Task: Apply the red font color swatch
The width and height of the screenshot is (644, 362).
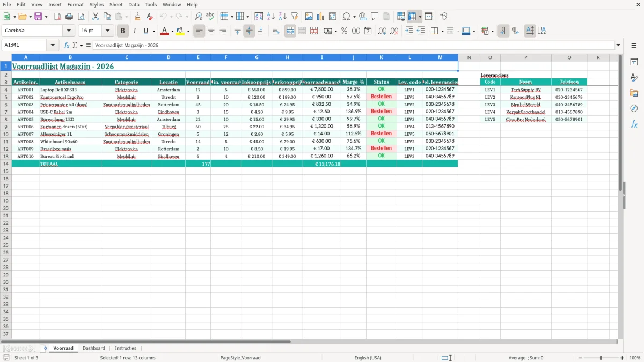Action: click(x=164, y=31)
